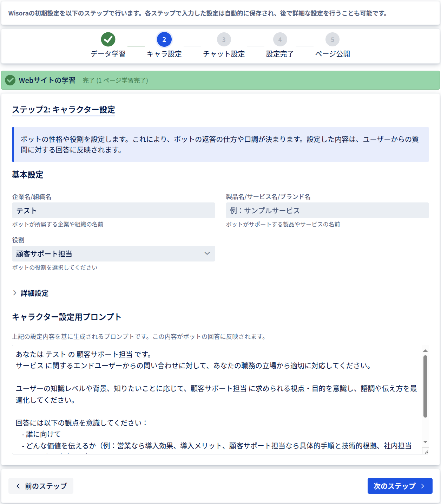Click the Webサイトの学習 green check icon
The image size is (441, 504).
[10, 80]
